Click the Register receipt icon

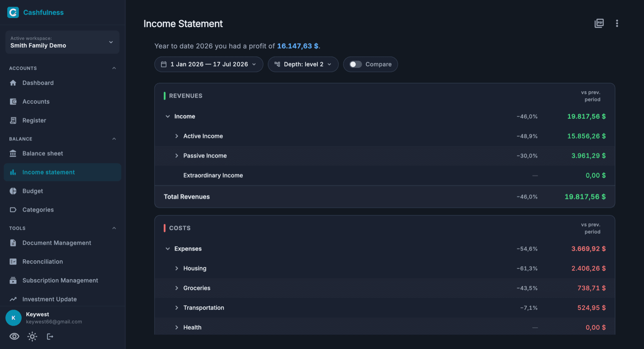point(13,121)
